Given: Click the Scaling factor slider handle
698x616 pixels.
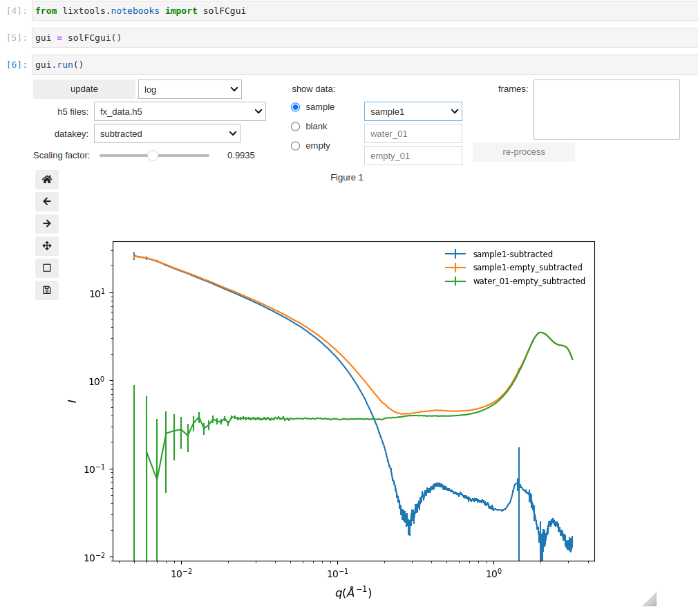Looking at the screenshot, I should [x=153, y=156].
